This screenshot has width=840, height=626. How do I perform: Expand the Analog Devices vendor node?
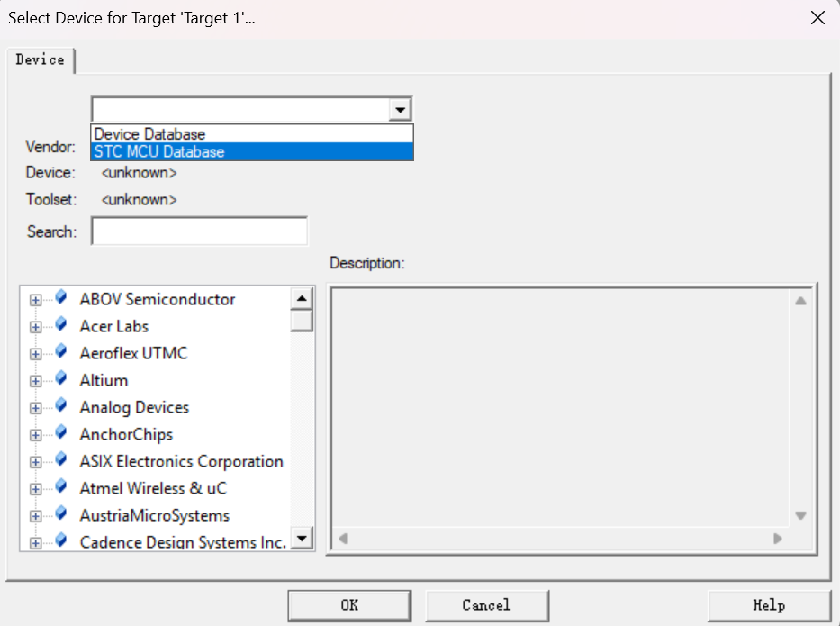pos(35,408)
